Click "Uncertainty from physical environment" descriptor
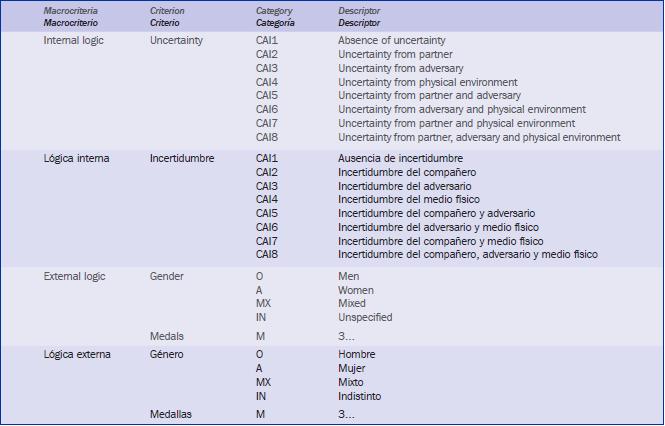 click(x=427, y=82)
